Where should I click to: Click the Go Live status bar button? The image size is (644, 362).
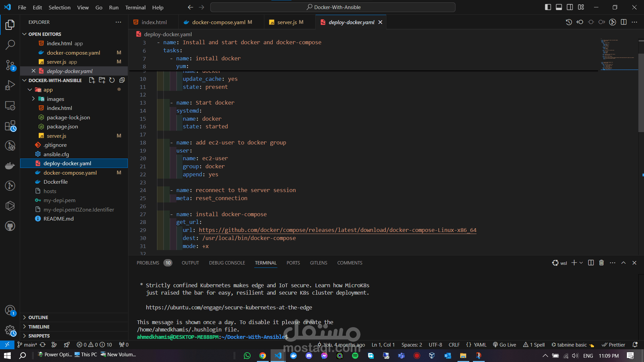click(x=504, y=345)
